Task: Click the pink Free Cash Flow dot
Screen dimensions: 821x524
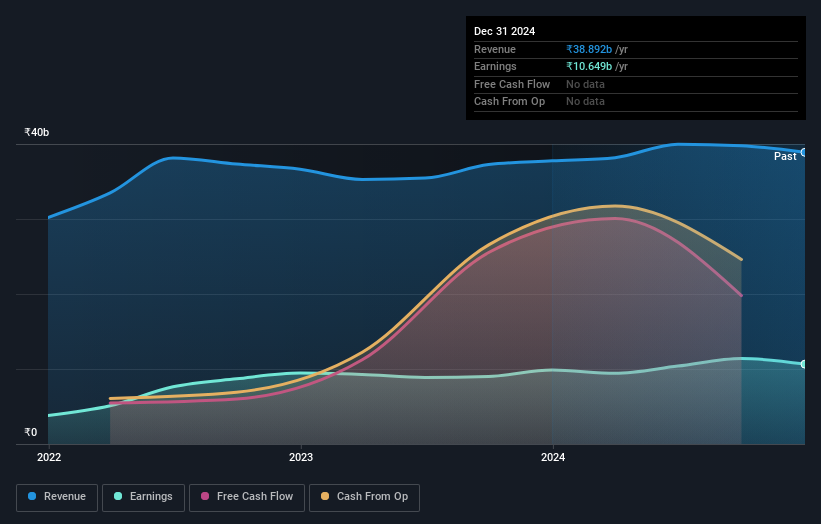Action: 205,496
